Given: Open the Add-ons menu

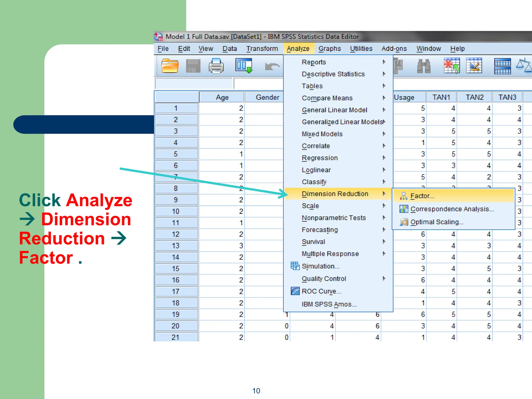Looking at the screenshot, I should (394, 49).
